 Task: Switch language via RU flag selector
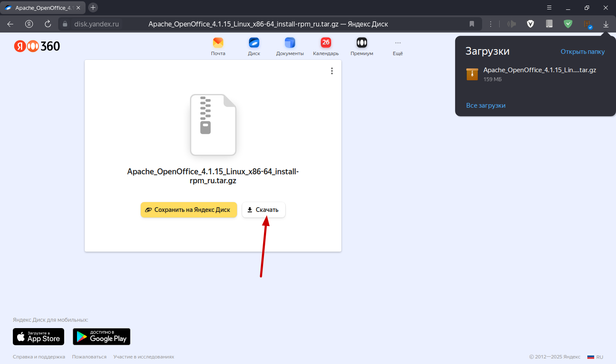pyautogui.click(x=595, y=357)
